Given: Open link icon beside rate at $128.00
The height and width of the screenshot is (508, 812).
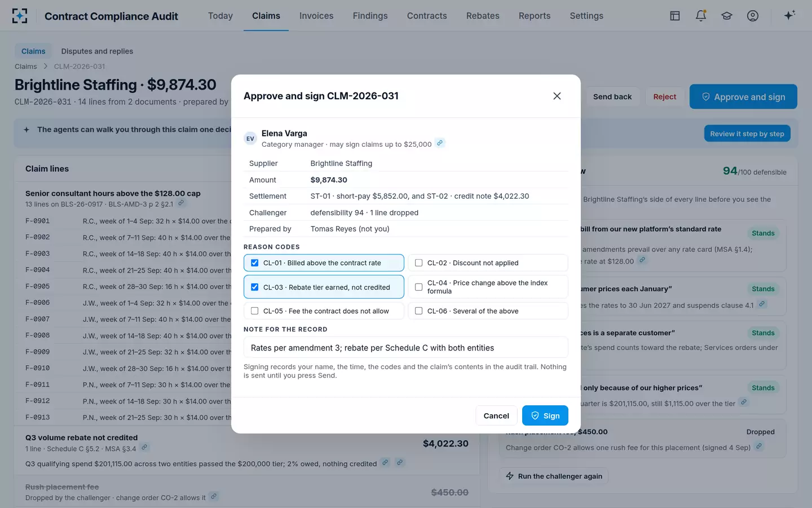Looking at the screenshot, I should click(642, 260).
